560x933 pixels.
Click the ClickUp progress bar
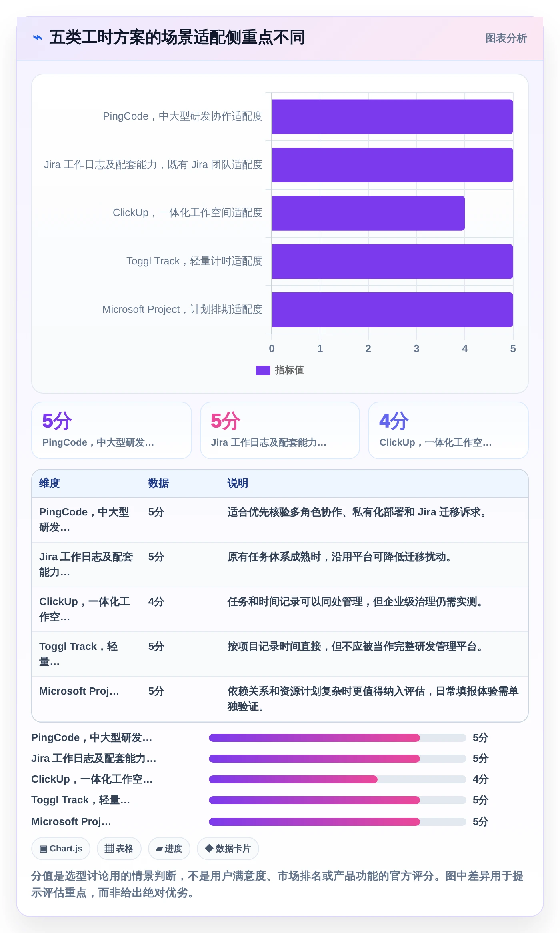click(338, 779)
